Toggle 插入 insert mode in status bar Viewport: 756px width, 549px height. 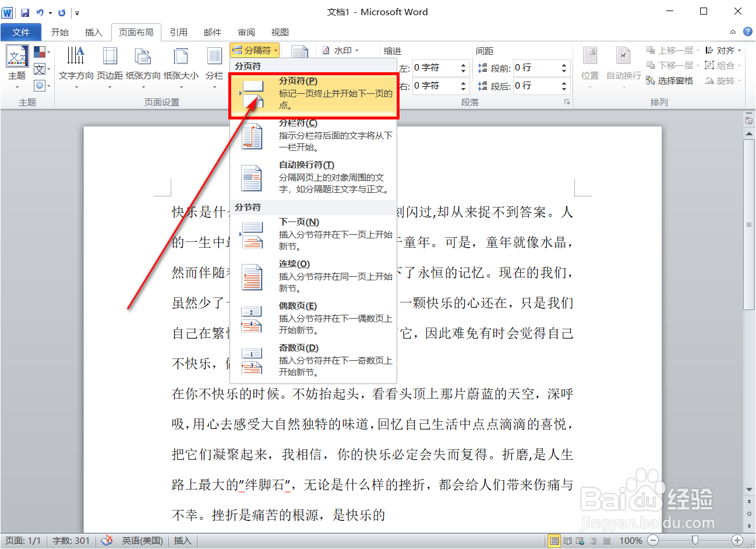coord(183,541)
